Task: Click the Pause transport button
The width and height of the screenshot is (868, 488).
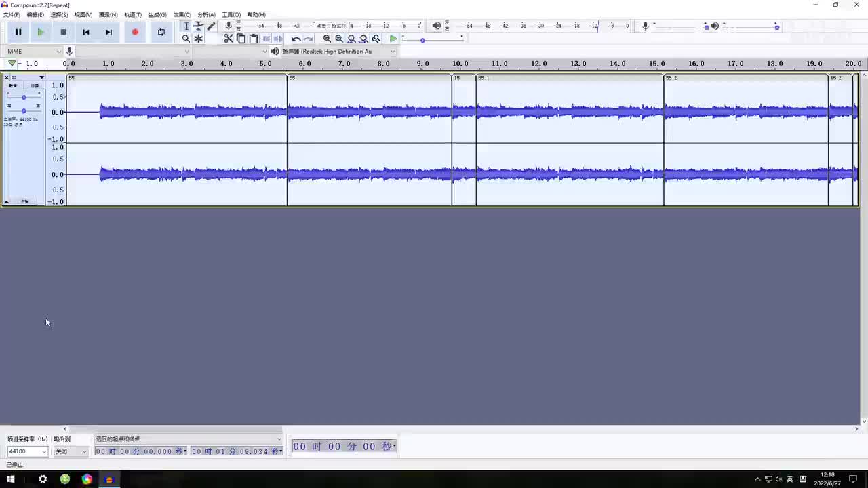Action: coord(18,32)
